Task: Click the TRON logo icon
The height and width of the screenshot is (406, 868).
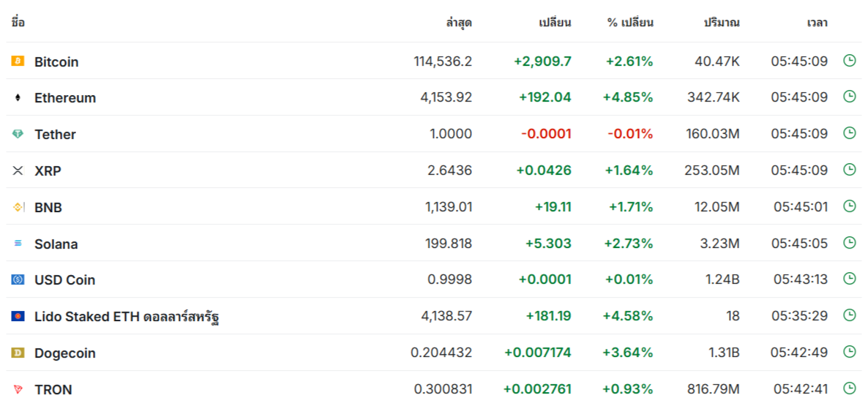Action: coord(18,389)
